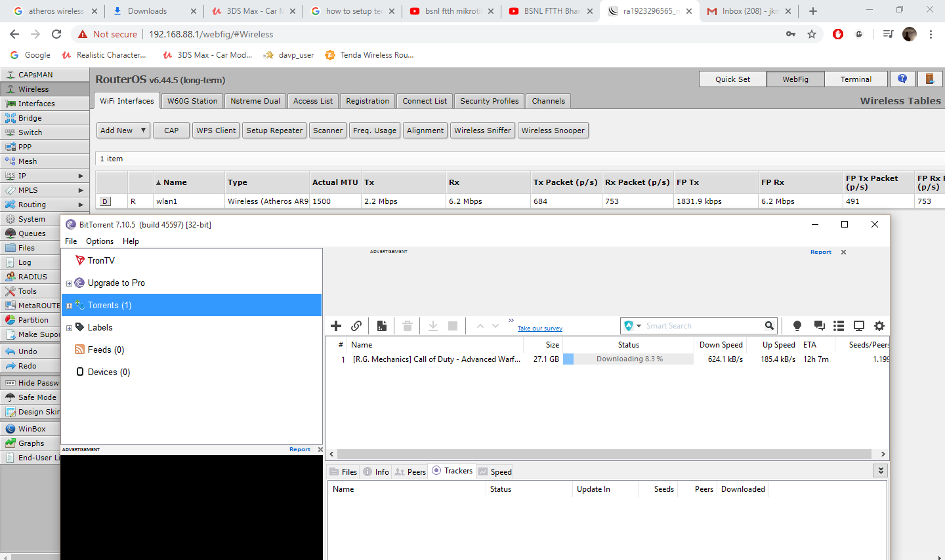Click the monitor icon in BitTorrent toolbar
Viewport: 945px width, 560px height.
(x=859, y=326)
